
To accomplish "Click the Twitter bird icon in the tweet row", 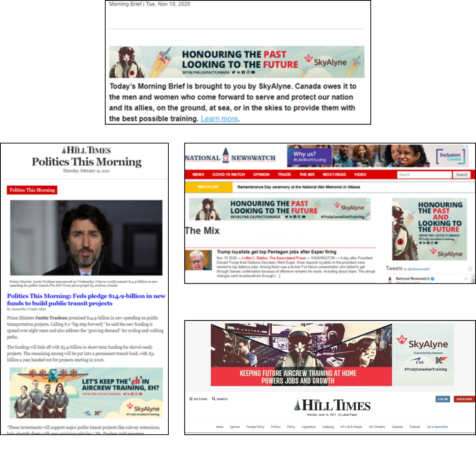I will 466,279.
